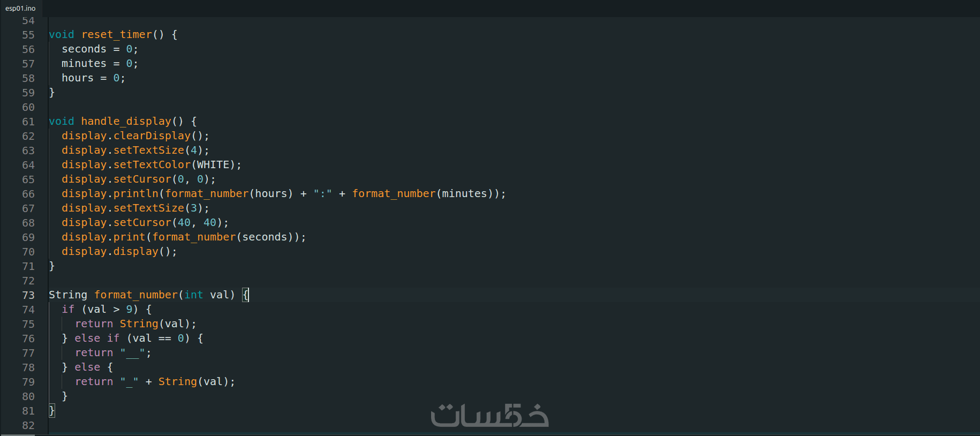
Task: Place cursor on display.clearDisplay() line
Action: click(135, 136)
